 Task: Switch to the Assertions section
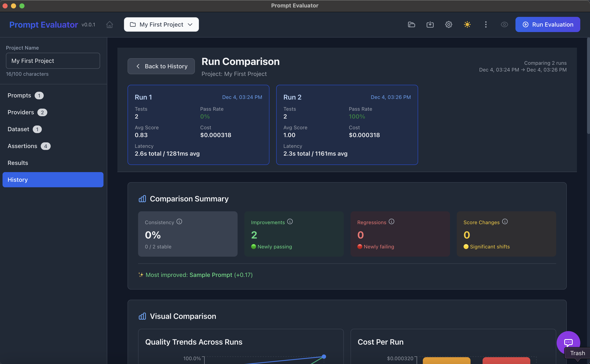pos(22,146)
